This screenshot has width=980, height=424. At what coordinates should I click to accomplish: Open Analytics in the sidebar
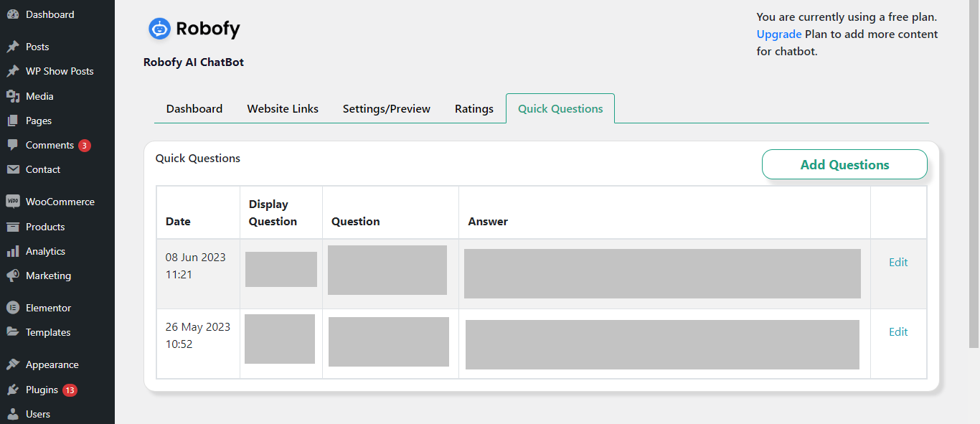(45, 251)
